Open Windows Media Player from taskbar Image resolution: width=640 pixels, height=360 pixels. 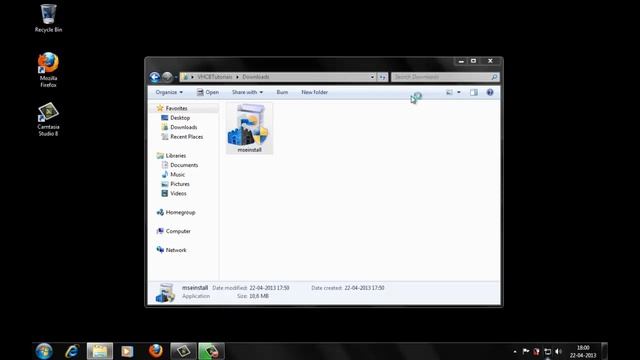point(127,351)
